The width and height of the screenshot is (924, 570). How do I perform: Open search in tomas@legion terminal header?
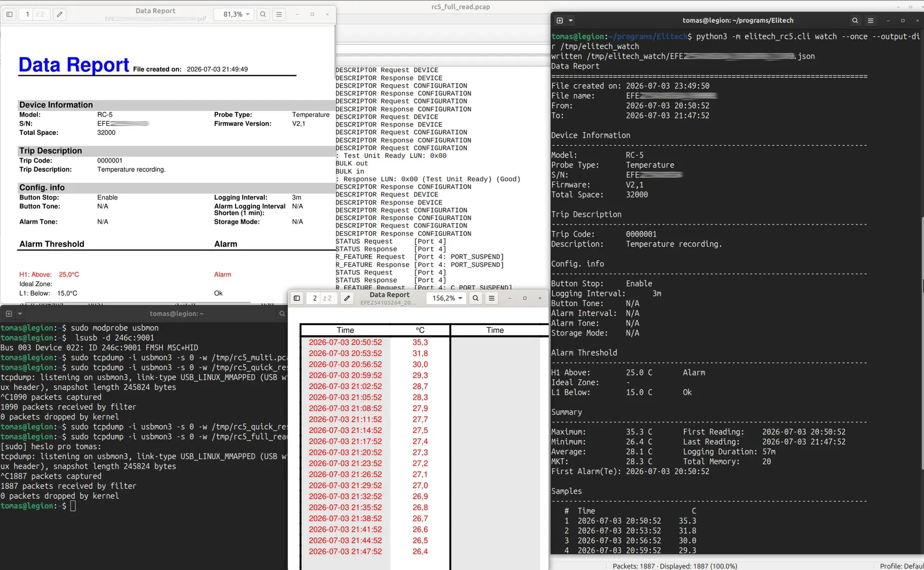coord(282,313)
